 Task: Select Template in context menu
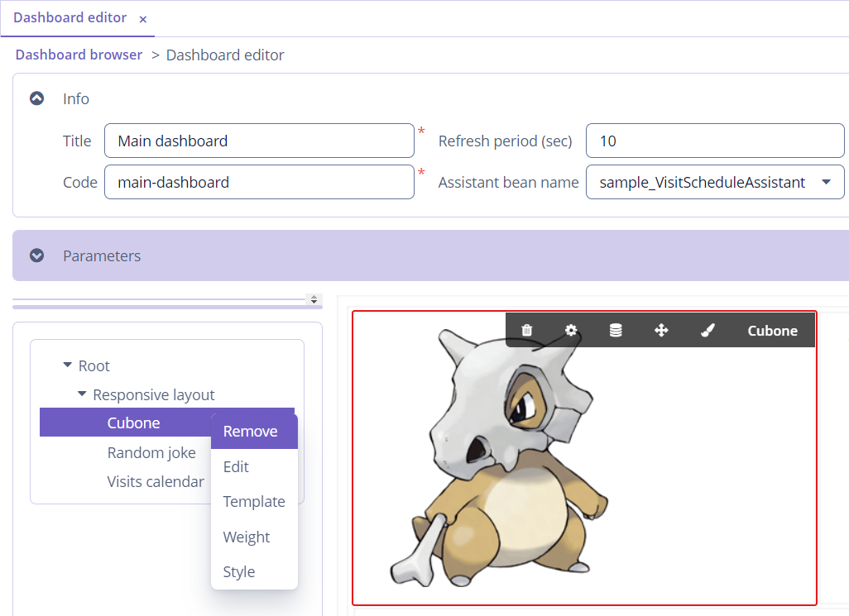click(x=255, y=501)
